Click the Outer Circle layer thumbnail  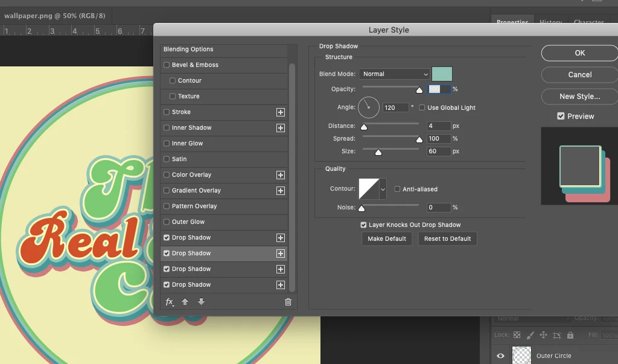coord(521,355)
